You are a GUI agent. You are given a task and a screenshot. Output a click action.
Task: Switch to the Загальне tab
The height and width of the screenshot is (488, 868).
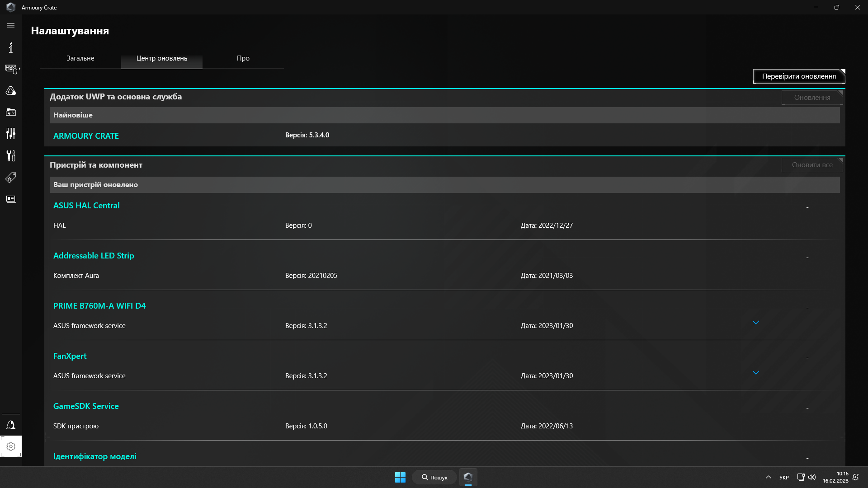tap(80, 58)
